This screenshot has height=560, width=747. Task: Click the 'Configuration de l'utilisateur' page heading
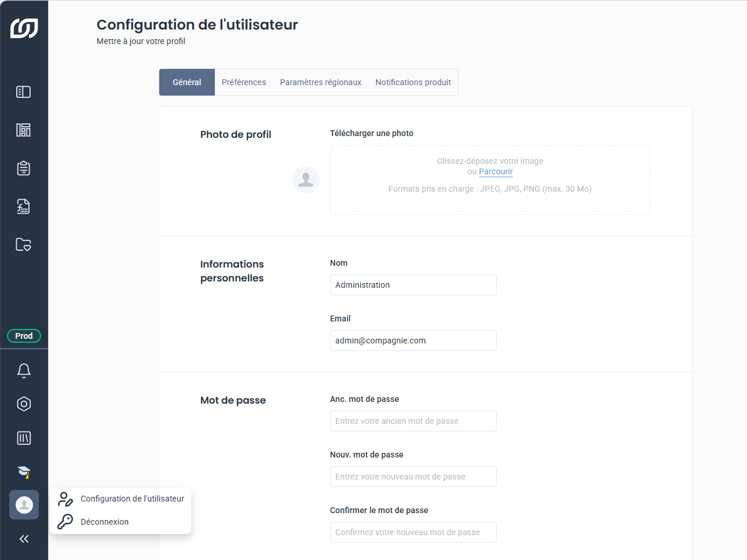point(197,25)
